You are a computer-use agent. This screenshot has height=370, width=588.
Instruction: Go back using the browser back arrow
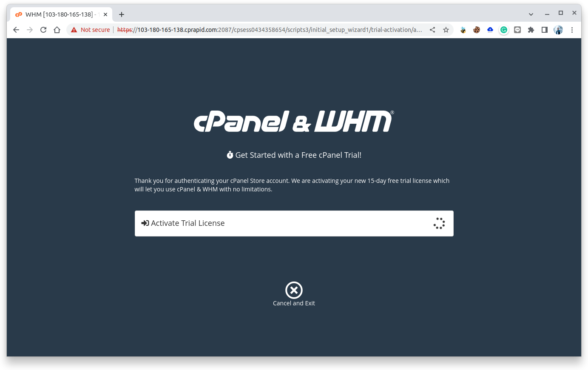[x=16, y=30]
